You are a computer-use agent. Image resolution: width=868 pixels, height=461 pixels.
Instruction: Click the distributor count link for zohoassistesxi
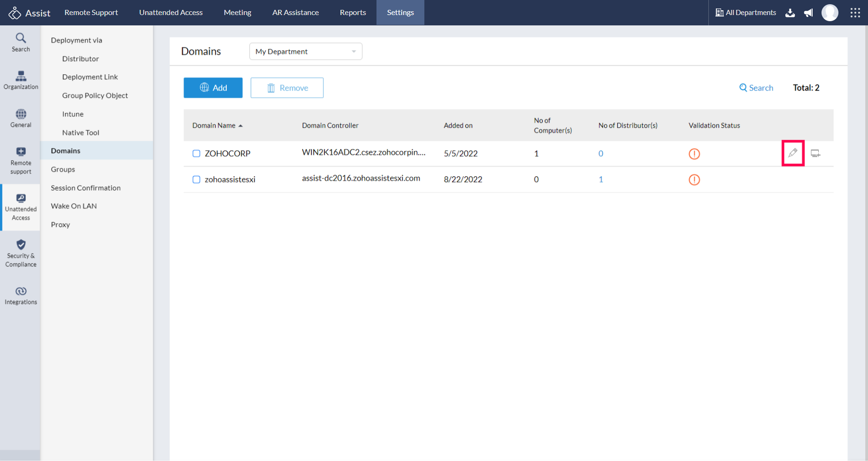601,179
